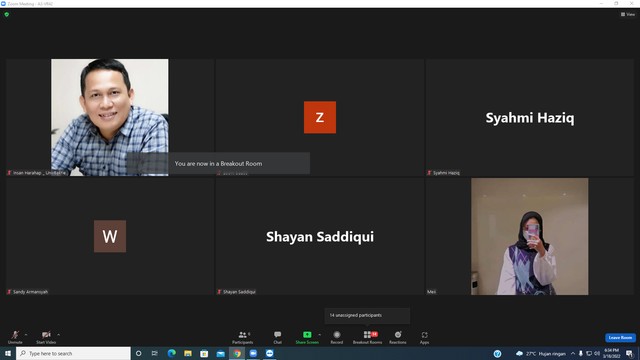Open Breakout Rooms controls
Image resolution: width=640 pixels, height=360 pixels.
coord(367,337)
